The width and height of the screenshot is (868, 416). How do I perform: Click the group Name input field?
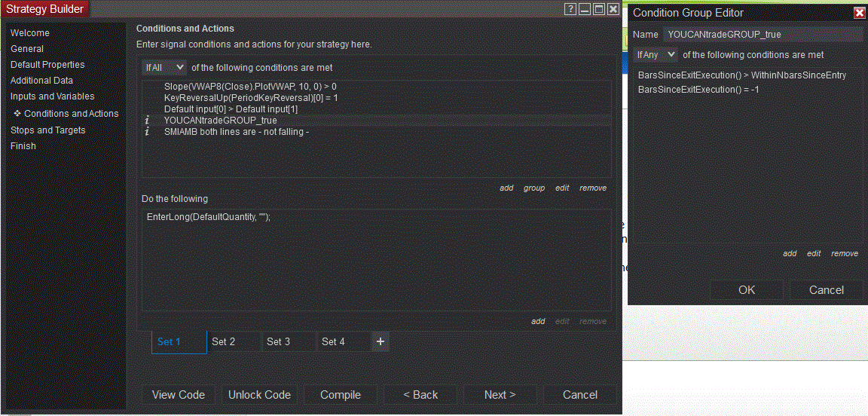[763, 35]
